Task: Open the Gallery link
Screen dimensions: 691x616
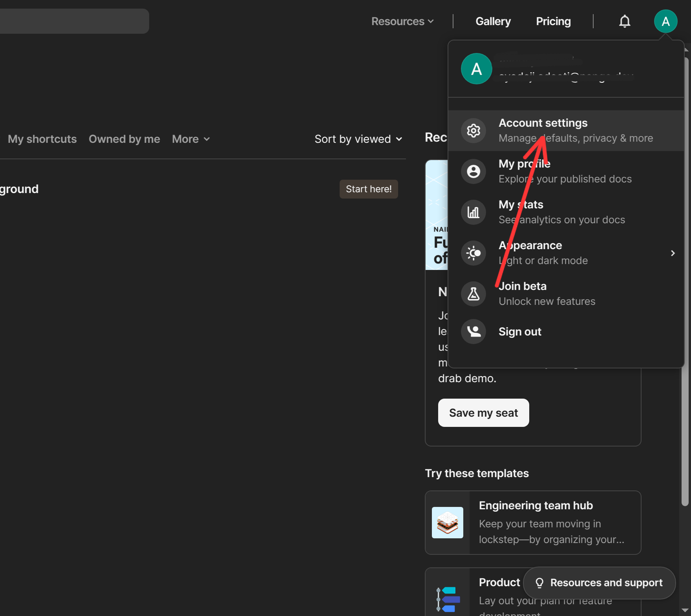Action: tap(493, 21)
